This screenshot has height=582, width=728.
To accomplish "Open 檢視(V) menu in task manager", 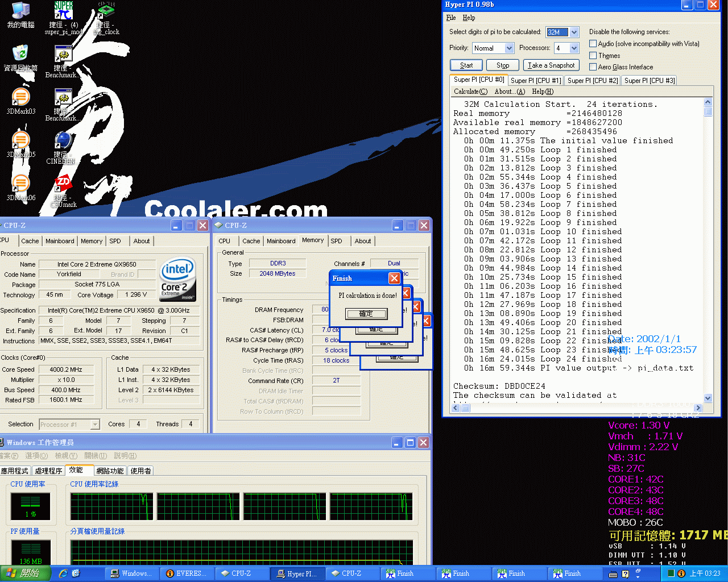I will point(66,456).
